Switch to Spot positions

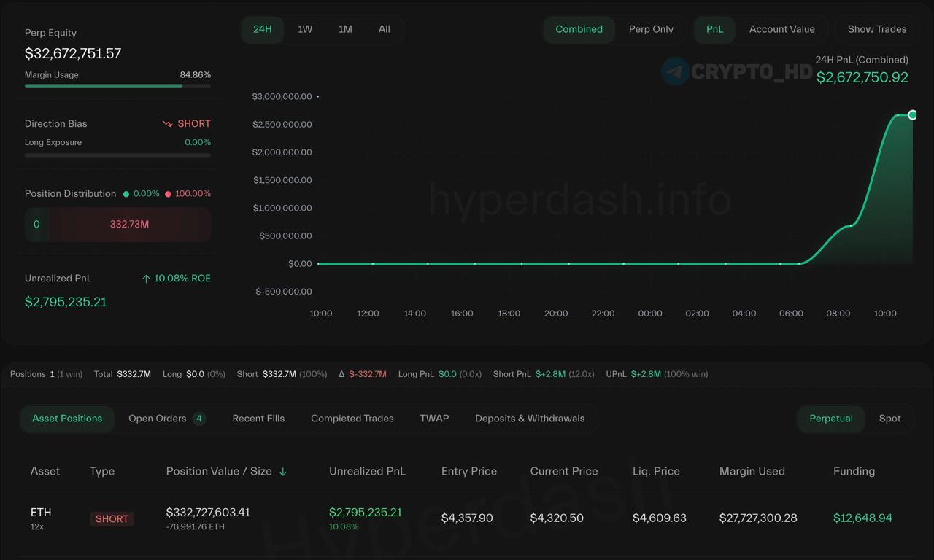point(889,419)
